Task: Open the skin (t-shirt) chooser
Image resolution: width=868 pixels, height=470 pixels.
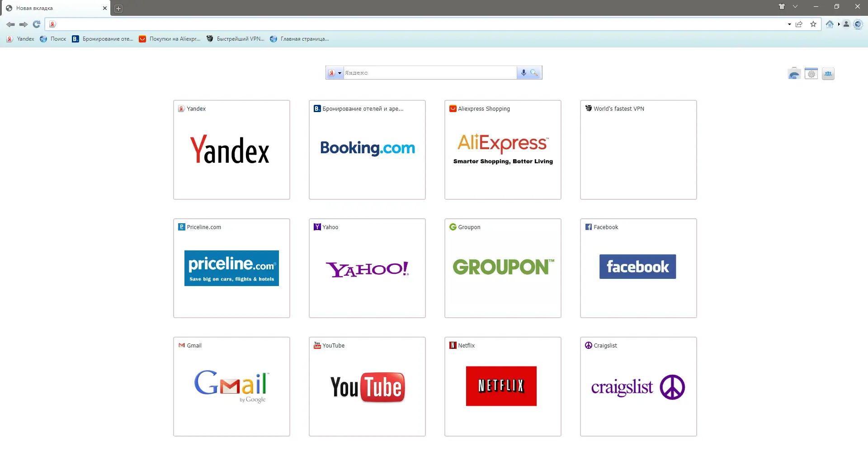Action: pos(782,6)
